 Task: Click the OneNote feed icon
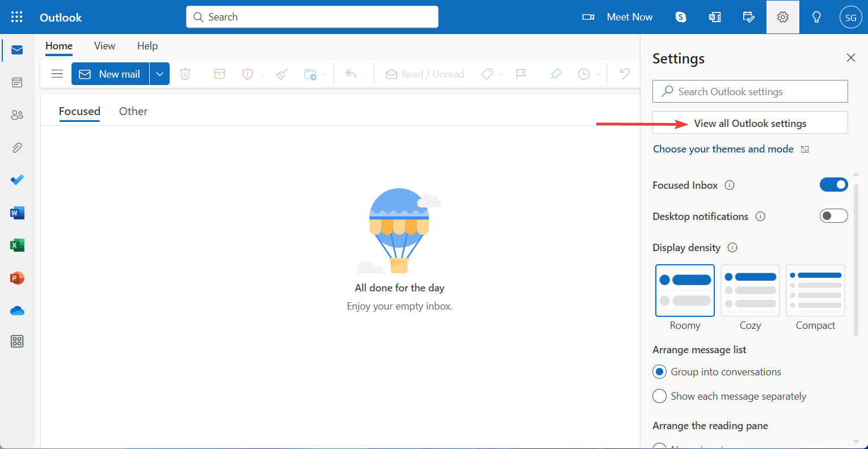tap(715, 17)
